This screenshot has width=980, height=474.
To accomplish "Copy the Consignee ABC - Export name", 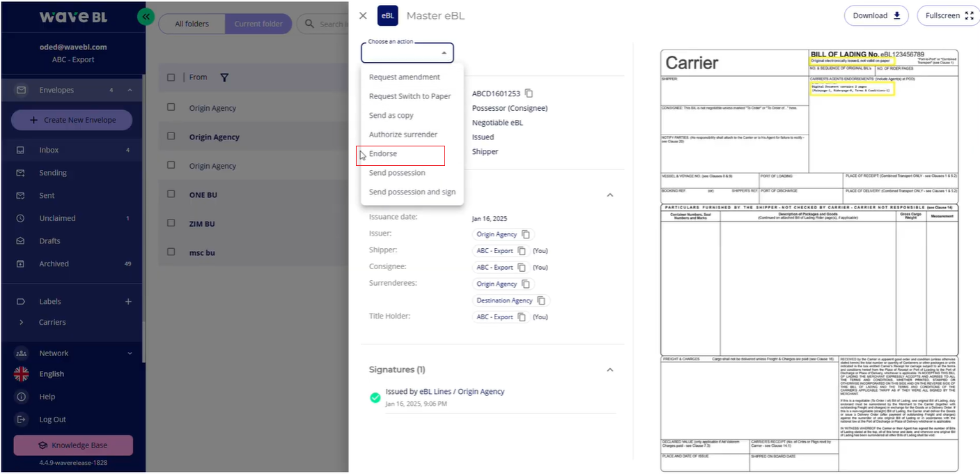I will click(x=522, y=268).
